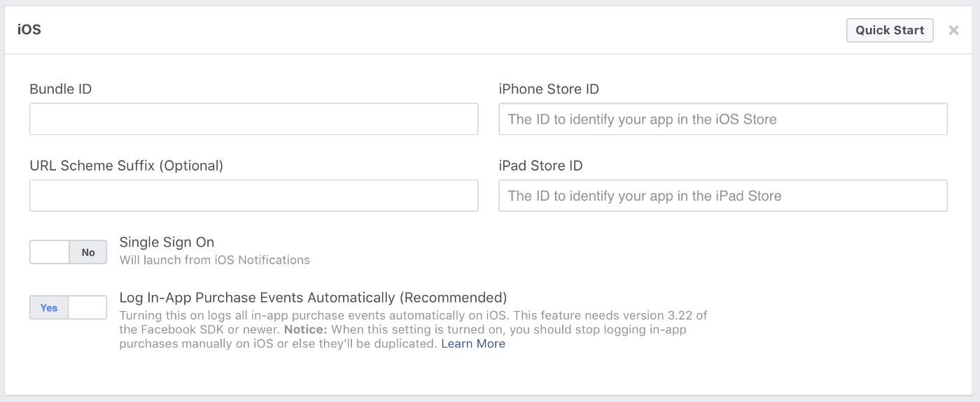Focus the Bundle ID text field

point(253,119)
